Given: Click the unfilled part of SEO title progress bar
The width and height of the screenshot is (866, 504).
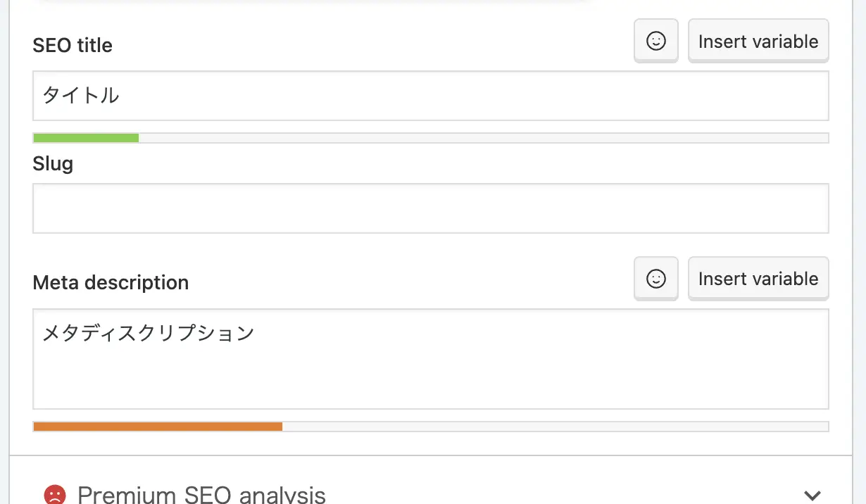Looking at the screenshot, I should pyautogui.click(x=483, y=138).
